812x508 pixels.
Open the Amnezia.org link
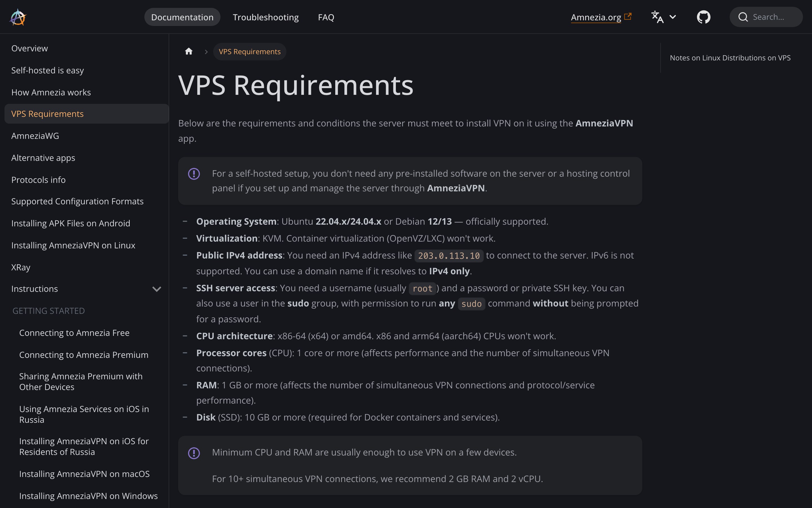596,17
